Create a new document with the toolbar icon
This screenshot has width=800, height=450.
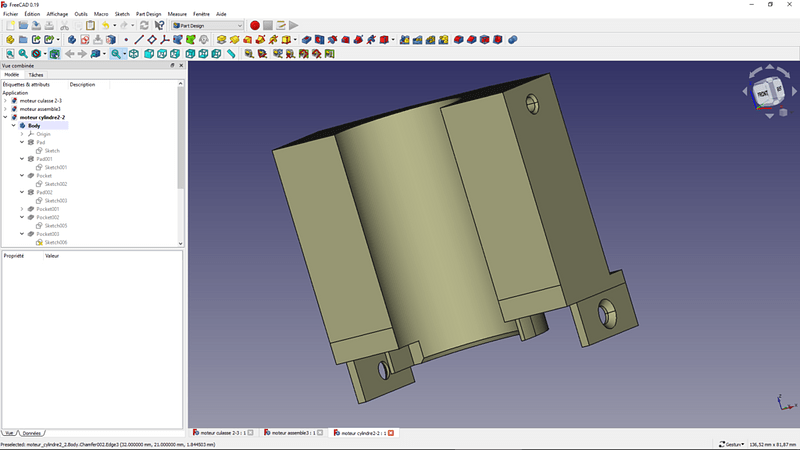[x=10, y=26]
